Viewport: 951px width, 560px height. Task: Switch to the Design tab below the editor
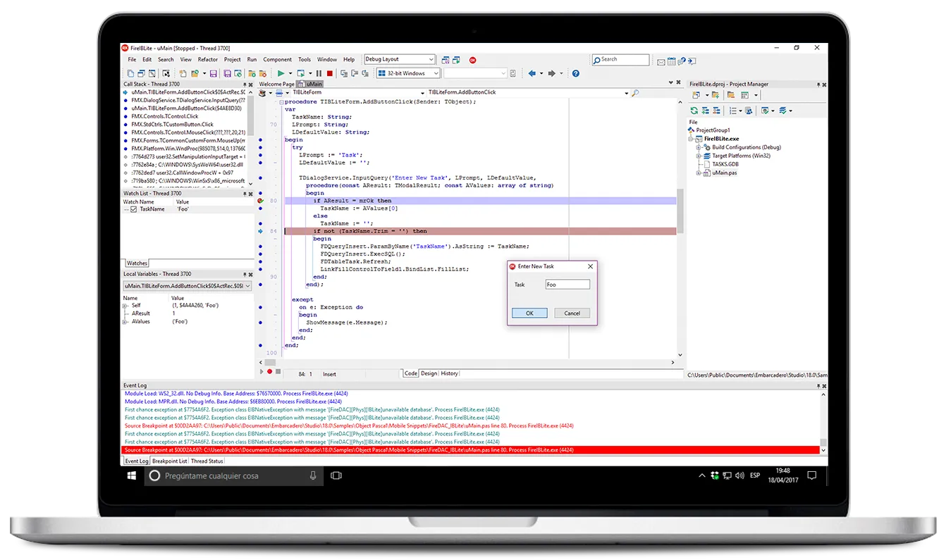point(429,373)
